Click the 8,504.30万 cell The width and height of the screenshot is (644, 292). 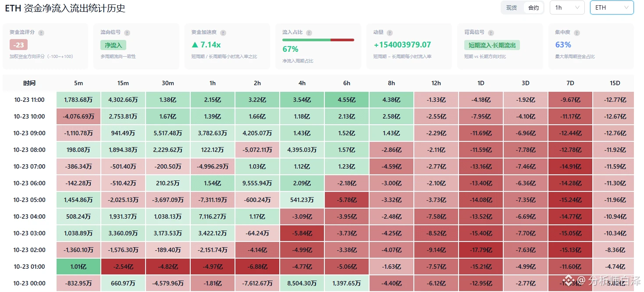pos(302,283)
